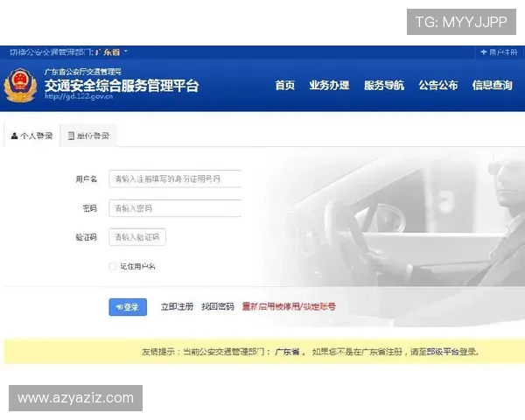Click the 交通安全综合服务管理平台 title
525x420 pixels.
[x=122, y=86]
